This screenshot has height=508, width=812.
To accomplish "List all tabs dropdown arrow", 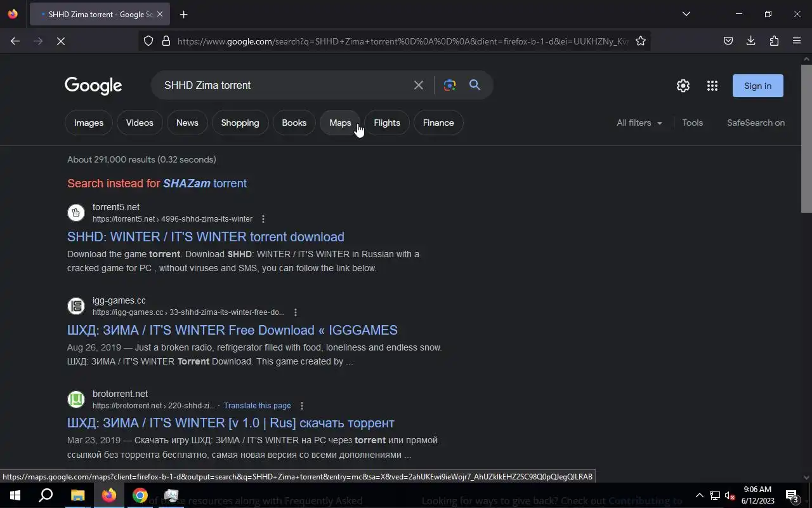I will 686,14.
